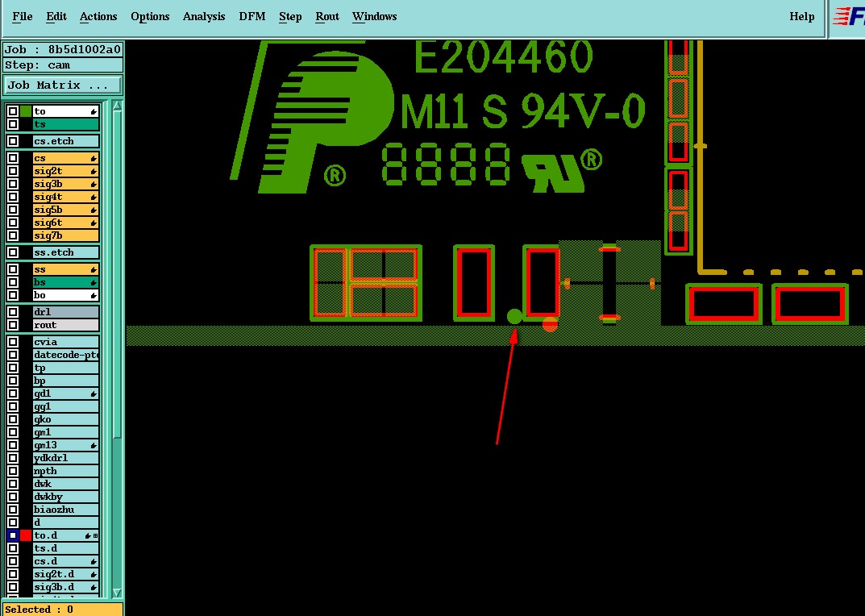Select the drl layer name
Image resolution: width=865 pixels, height=616 pixels.
tap(65, 312)
